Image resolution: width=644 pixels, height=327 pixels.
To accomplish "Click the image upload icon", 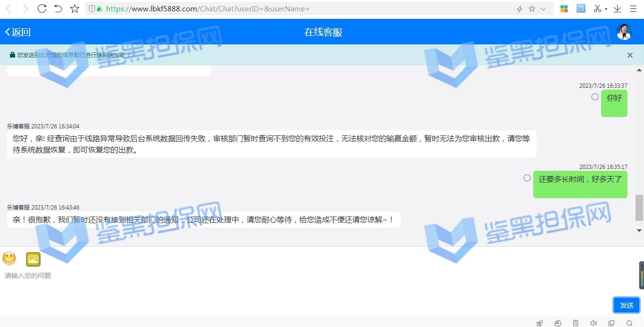I will point(33,259).
